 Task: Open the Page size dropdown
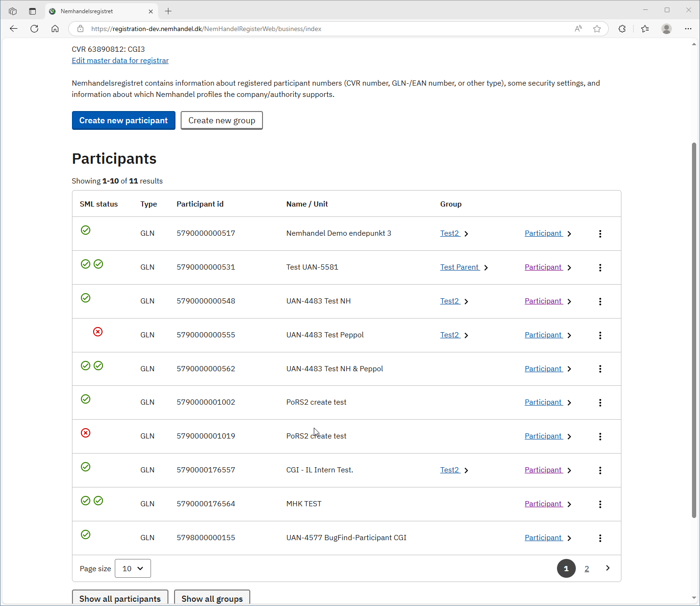click(133, 568)
